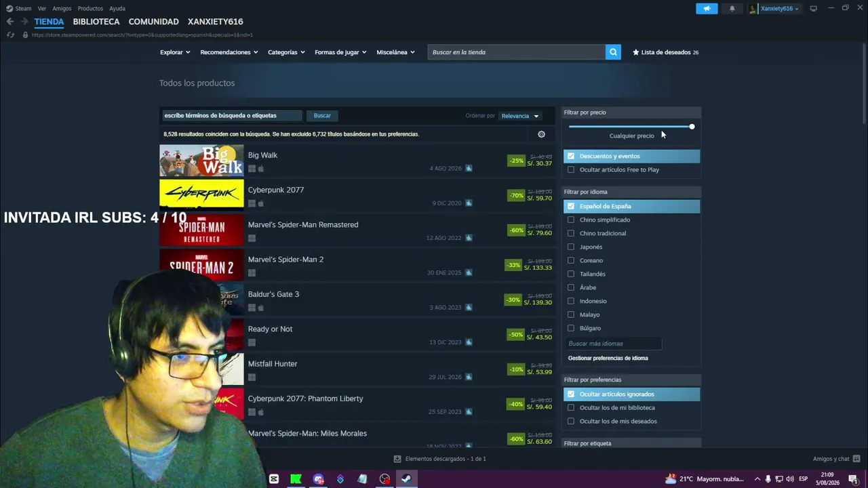Switch to the COMUNIDAD tab
The height and width of the screenshot is (488, 868).
pyautogui.click(x=154, y=22)
